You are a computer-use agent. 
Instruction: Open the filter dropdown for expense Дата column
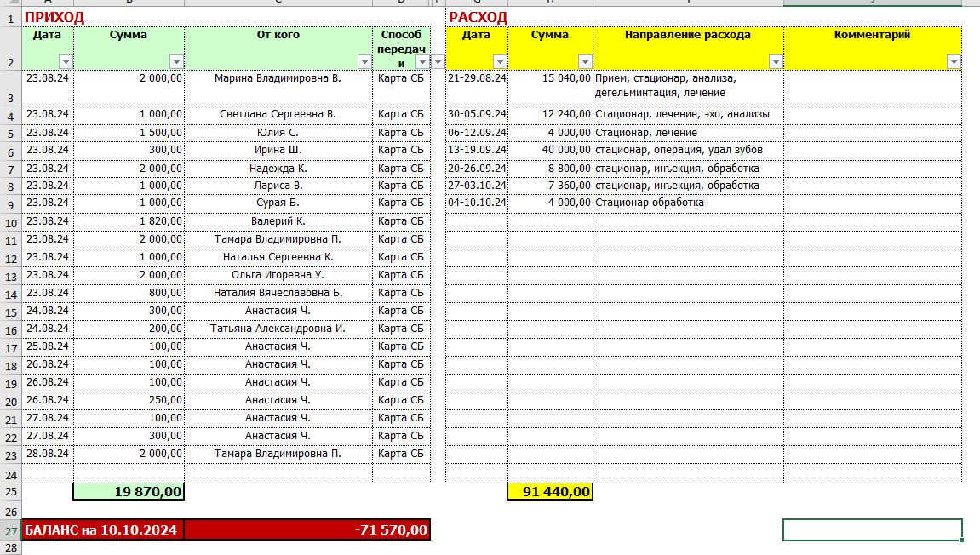(500, 62)
